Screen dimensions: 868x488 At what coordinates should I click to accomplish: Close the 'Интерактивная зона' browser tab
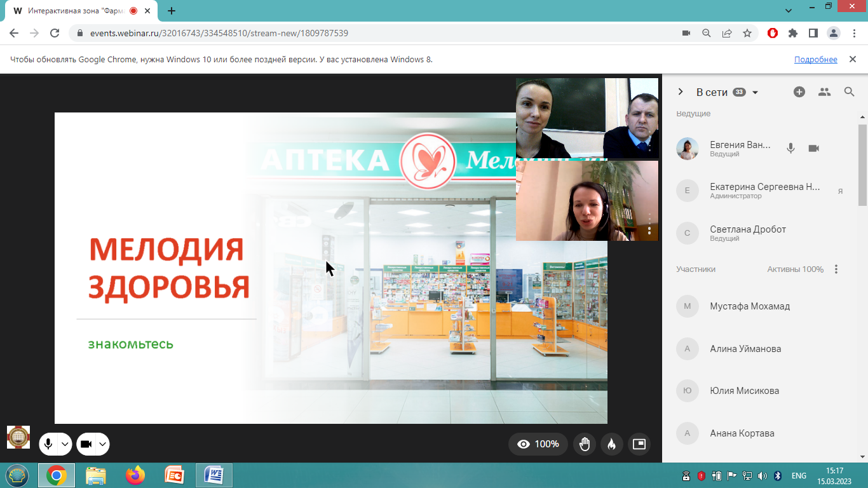(148, 11)
